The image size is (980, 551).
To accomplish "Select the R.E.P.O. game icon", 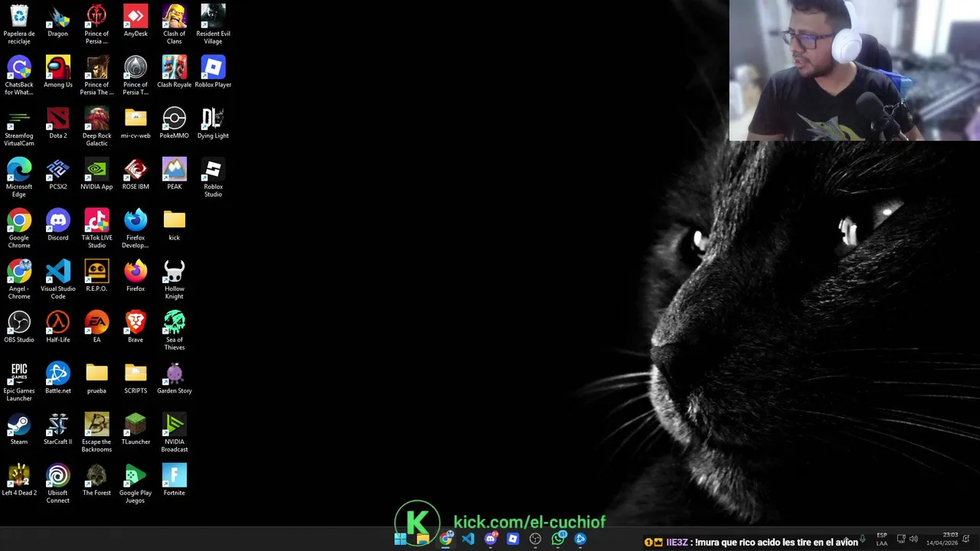I will coord(96,275).
